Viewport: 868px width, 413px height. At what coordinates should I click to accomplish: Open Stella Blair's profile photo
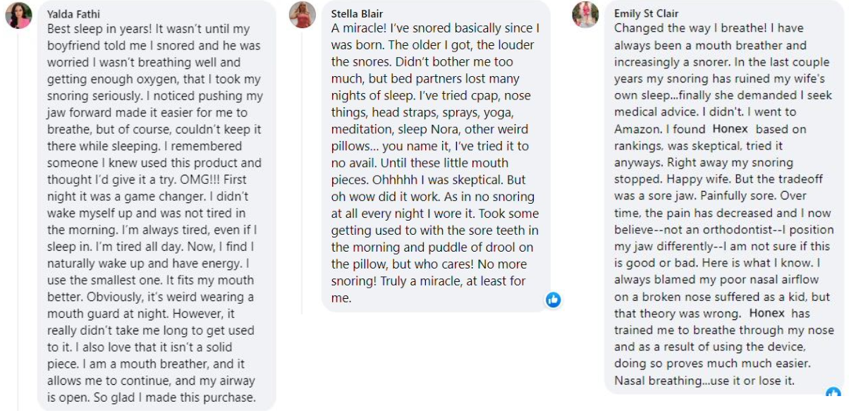click(302, 15)
